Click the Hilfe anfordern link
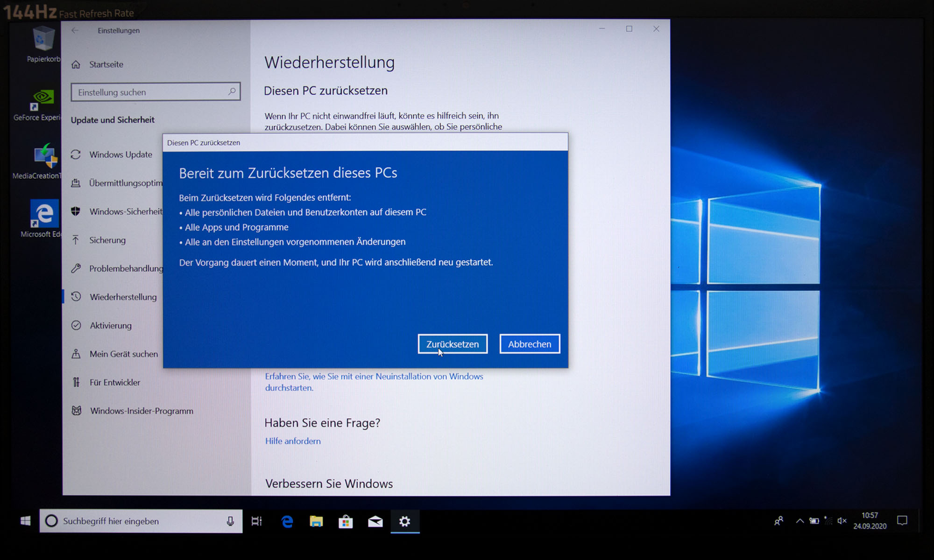 [x=293, y=441]
